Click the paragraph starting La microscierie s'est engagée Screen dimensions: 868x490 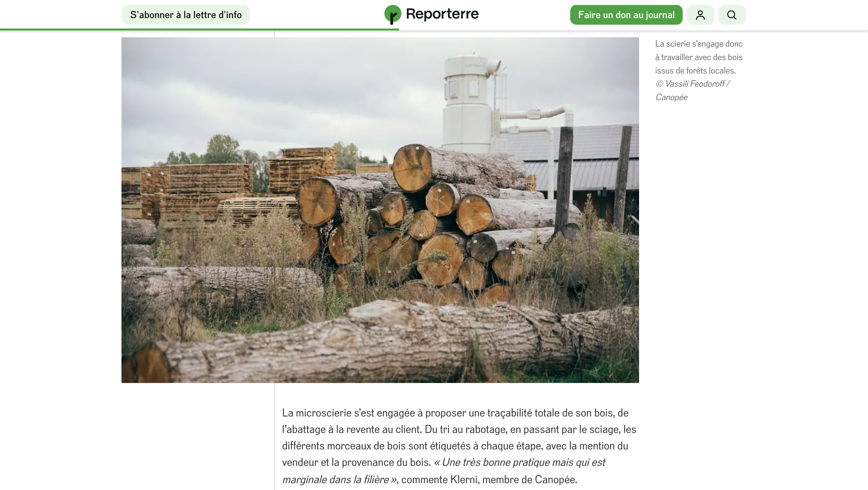[459, 446]
